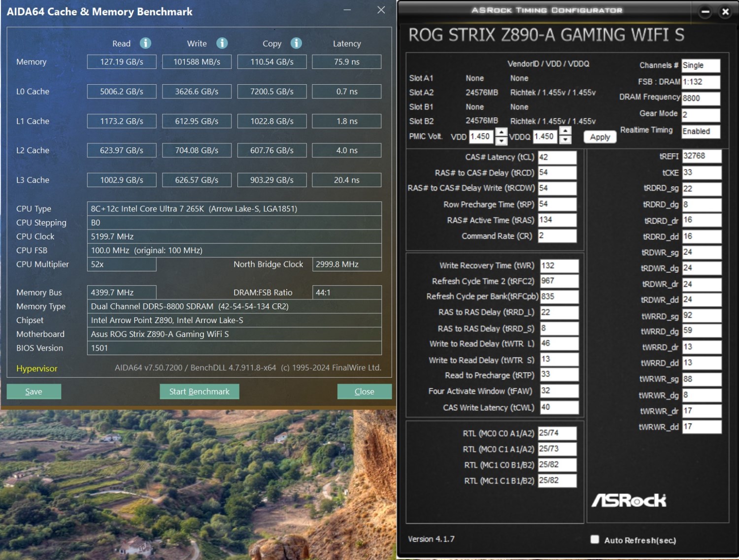Click the L2 Cache Copy value 607.76 GB/s

[x=272, y=150]
